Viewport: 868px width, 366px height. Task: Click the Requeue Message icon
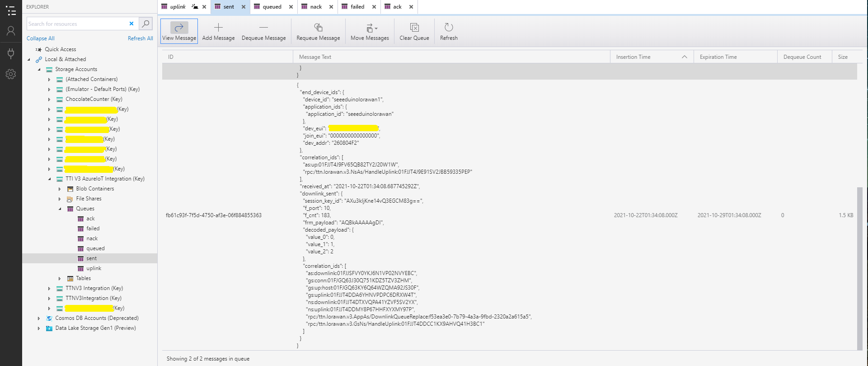318,28
